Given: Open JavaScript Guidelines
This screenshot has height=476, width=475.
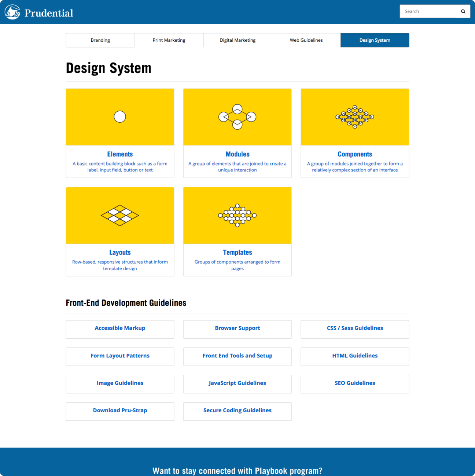Looking at the screenshot, I should point(237,384).
